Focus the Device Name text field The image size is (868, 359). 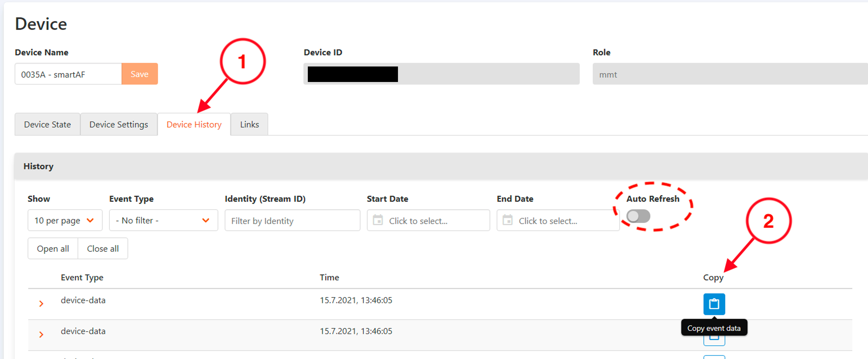pos(68,74)
